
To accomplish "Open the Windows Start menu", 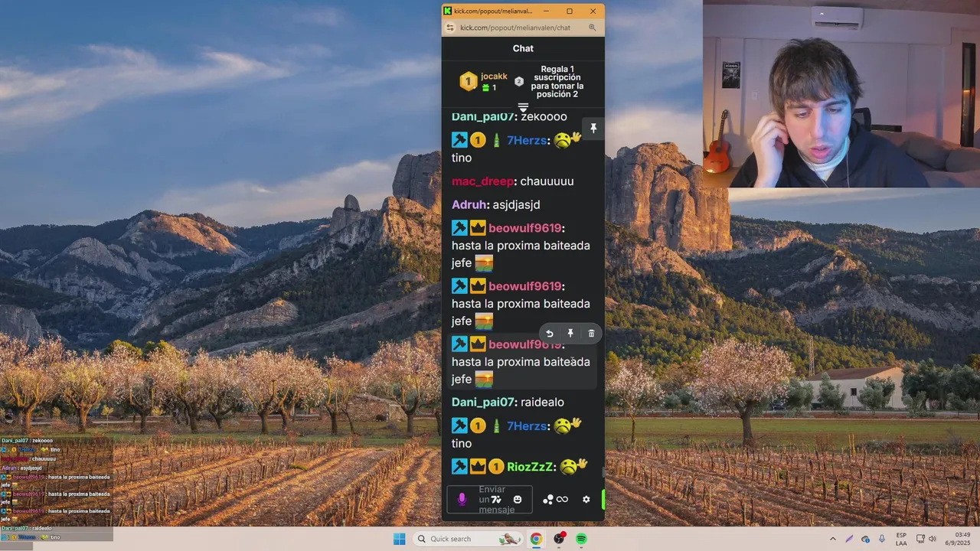I will coord(399,539).
